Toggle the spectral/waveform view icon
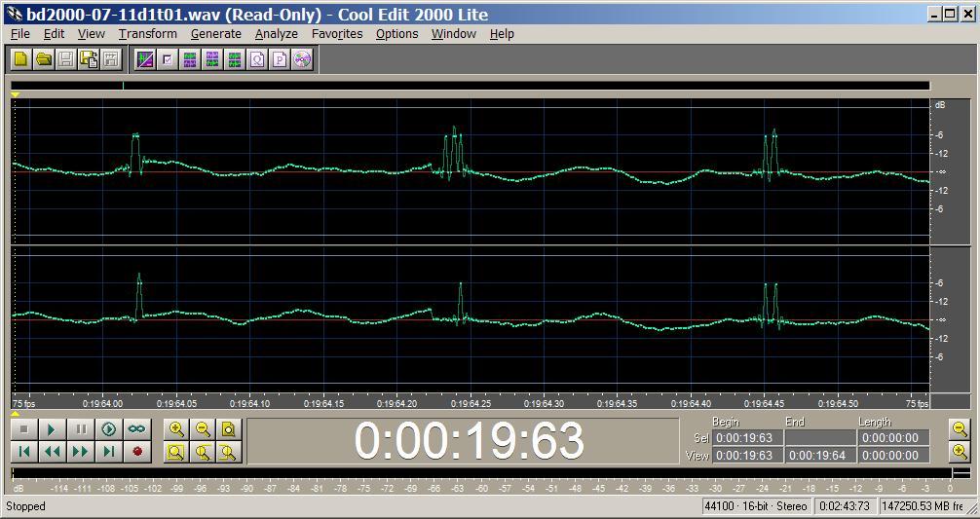This screenshot has height=519, width=980. pyautogui.click(x=144, y=59)
